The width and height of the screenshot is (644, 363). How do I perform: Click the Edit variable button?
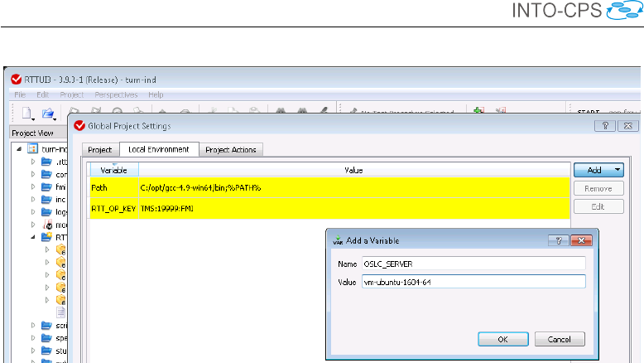point(598,206)
